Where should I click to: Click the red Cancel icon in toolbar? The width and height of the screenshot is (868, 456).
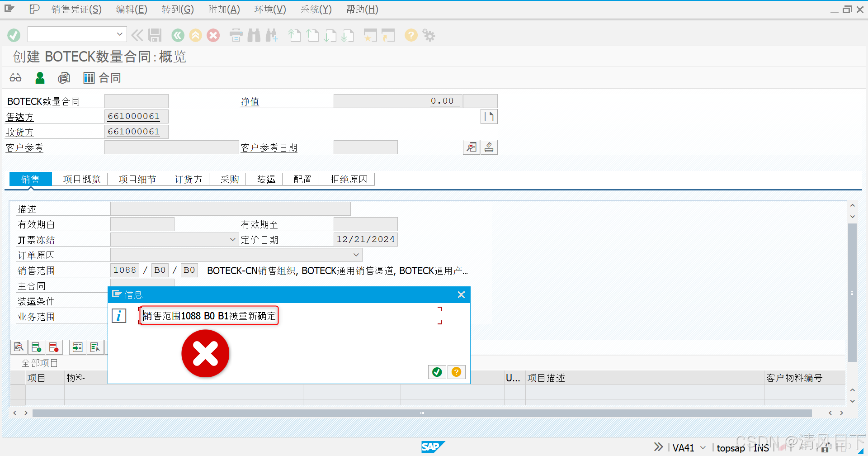coord(213,35)
